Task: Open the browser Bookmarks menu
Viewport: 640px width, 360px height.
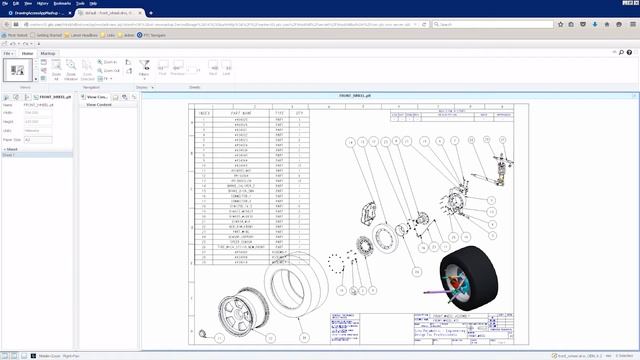Action: [x=62, y=3]
